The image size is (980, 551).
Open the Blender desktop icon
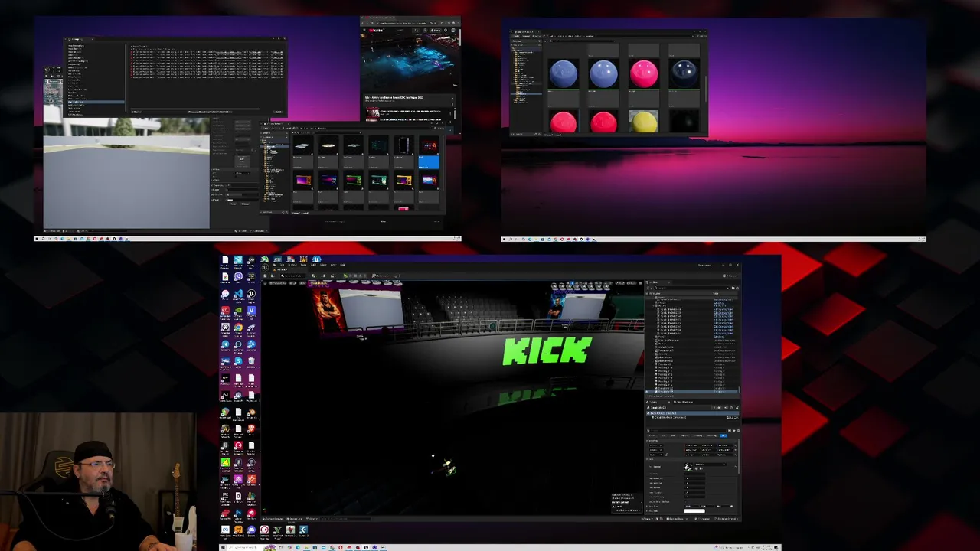pos(251,412)
